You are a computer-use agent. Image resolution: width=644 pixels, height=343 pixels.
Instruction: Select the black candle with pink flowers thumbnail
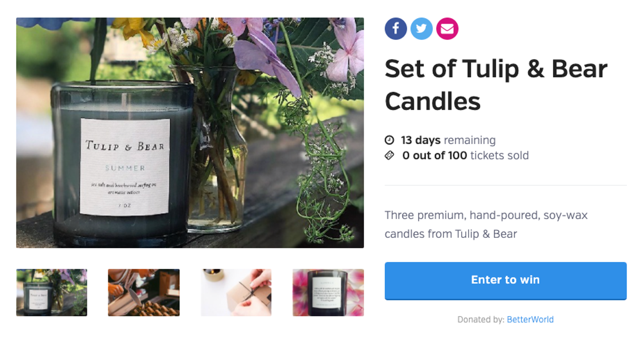click(328, 292)
